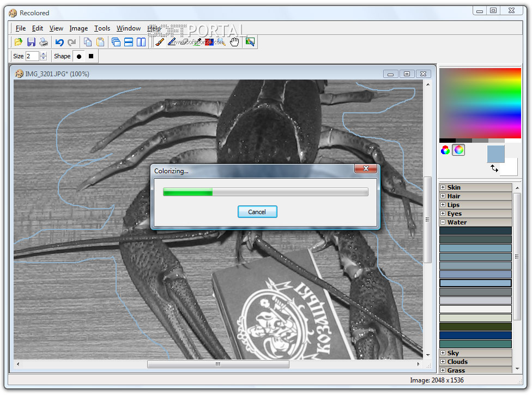Click the Save floppy disk icon
532x395 pixels.
click(x=31, y=42)
